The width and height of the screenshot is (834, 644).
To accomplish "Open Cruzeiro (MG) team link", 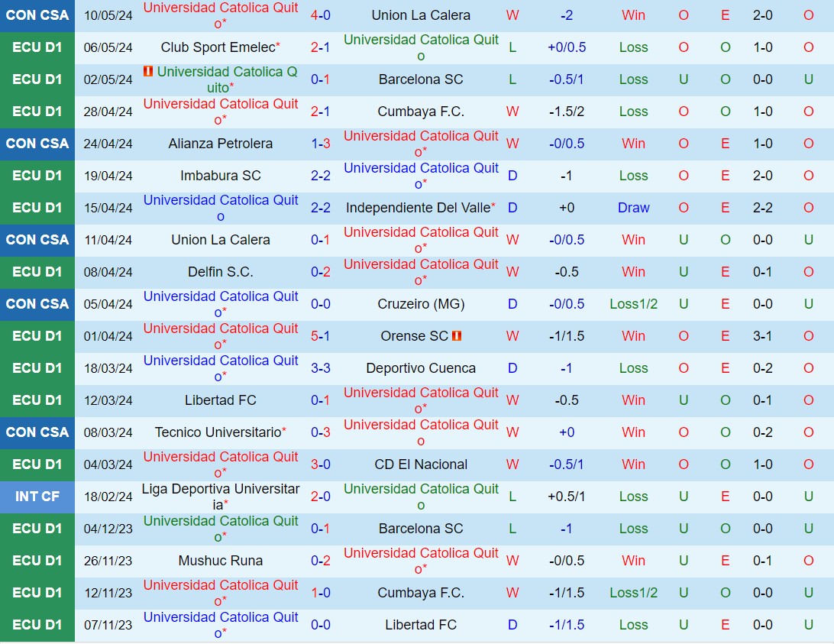I will pos(421,304).
